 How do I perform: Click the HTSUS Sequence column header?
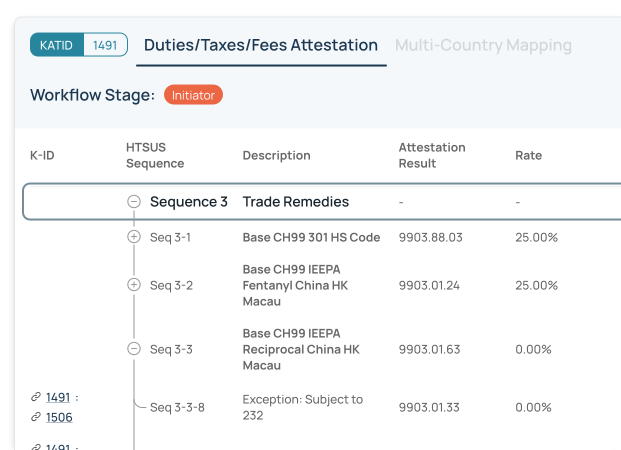155,155
